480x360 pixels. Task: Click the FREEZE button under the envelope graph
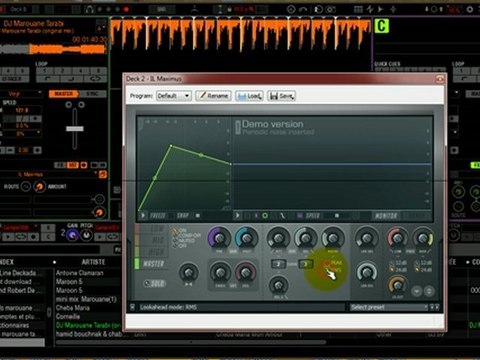coord(158,216)
